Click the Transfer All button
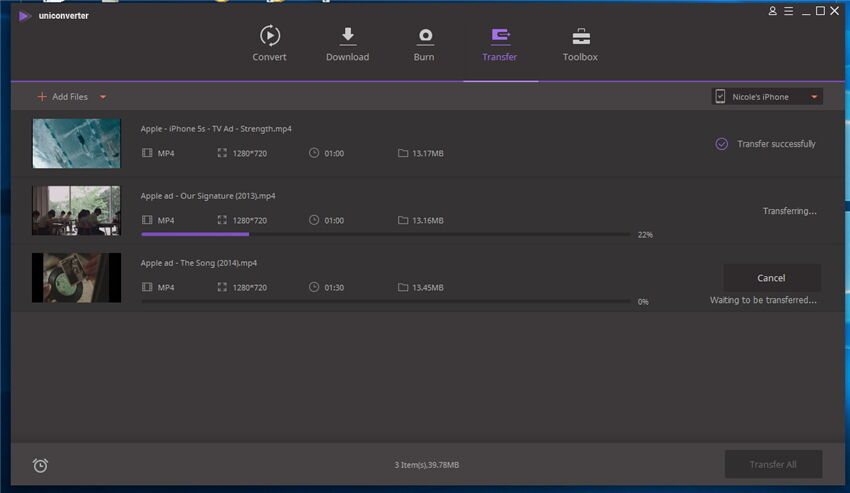 click(x=773, y=464)
